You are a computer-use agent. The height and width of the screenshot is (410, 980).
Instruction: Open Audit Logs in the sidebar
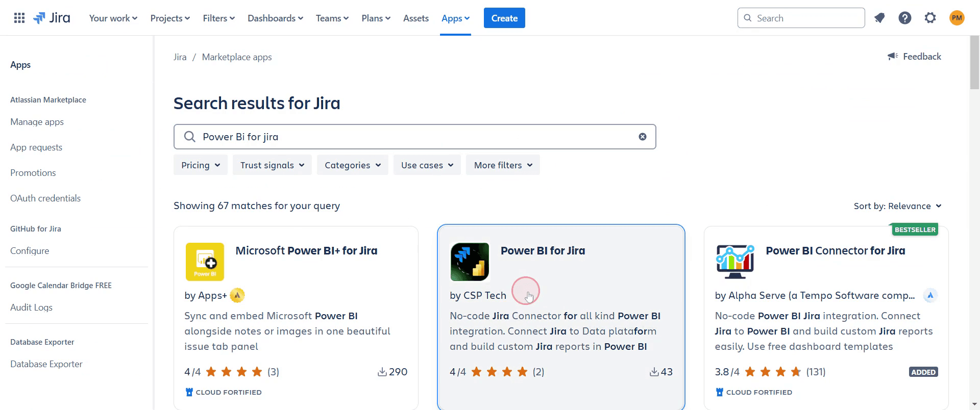coord(31,307)
